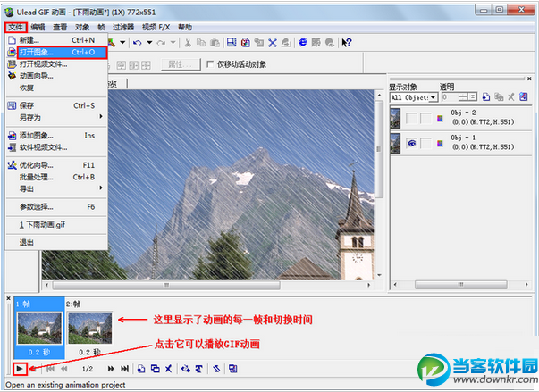Expand '导出' submenu

(x=56, y=188)
